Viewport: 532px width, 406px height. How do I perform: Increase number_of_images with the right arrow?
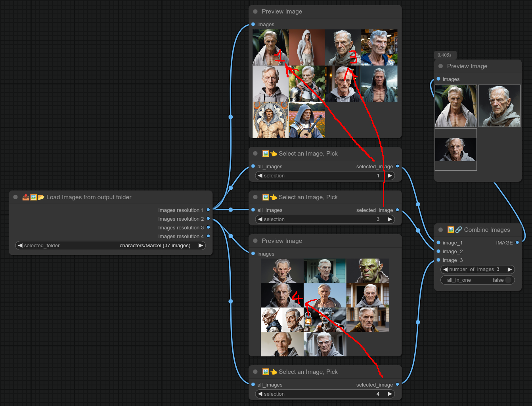click(x=510, y=269)
